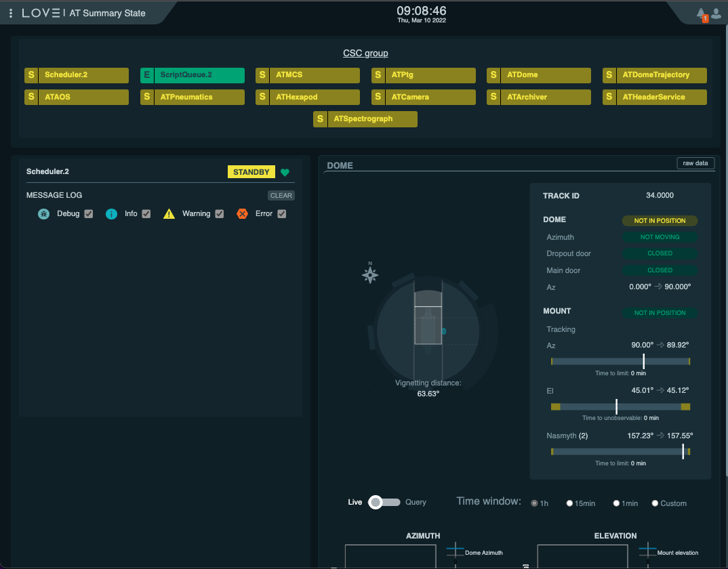Viewport: 728px width, 569px height.
Task: Clear the message log
Action: coord(281,196)
